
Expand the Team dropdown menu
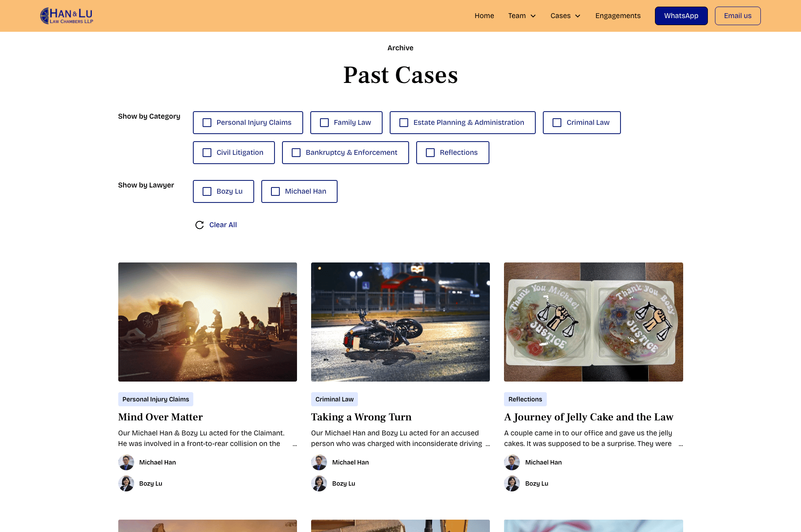pos(522,16)
